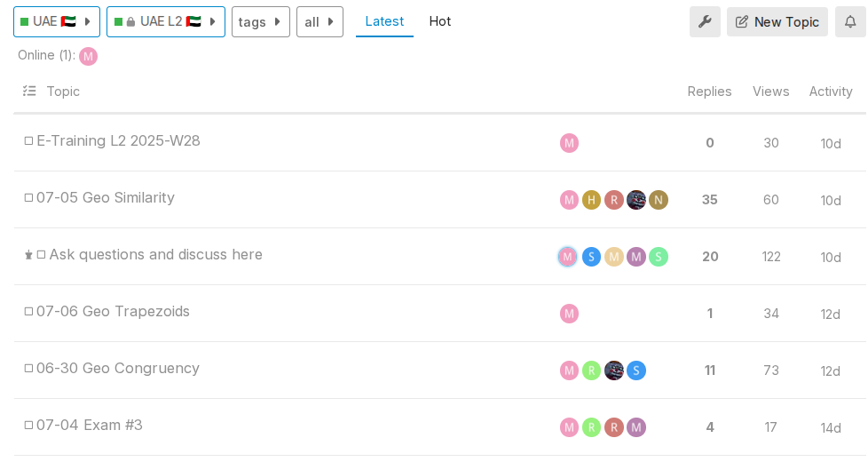868x462 pixels.
Task: Click the New Topic button
Action: (x=777, y=22)
